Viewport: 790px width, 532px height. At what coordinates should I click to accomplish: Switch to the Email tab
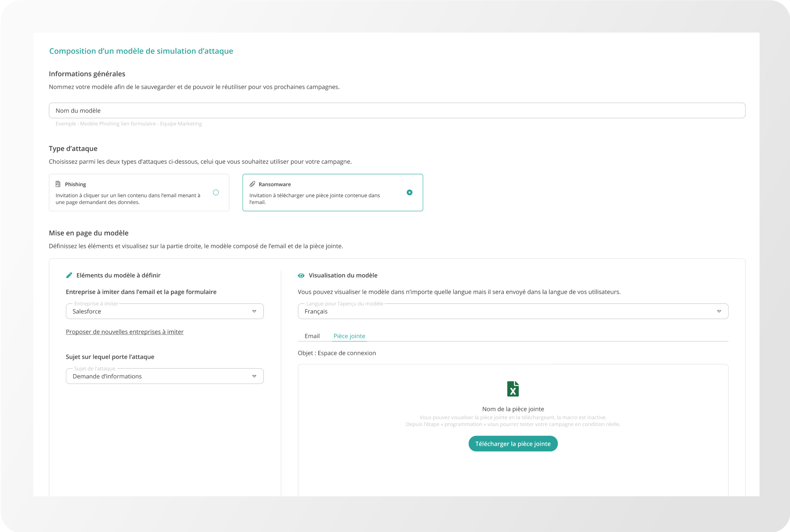[312, 336]
